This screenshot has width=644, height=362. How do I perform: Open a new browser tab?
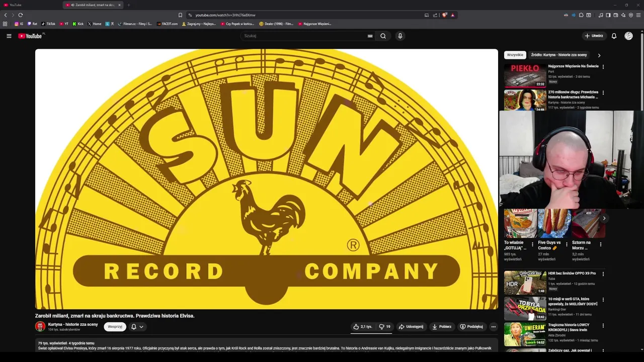128,5
